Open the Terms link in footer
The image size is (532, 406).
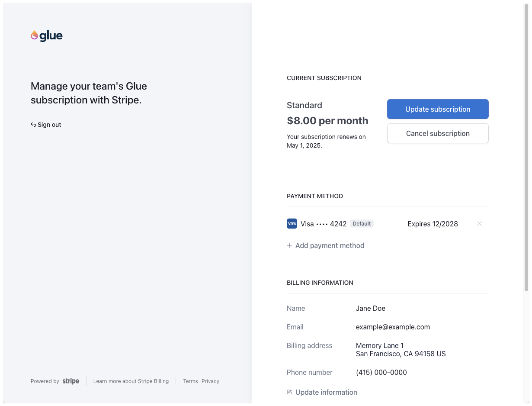pos(190,381)
